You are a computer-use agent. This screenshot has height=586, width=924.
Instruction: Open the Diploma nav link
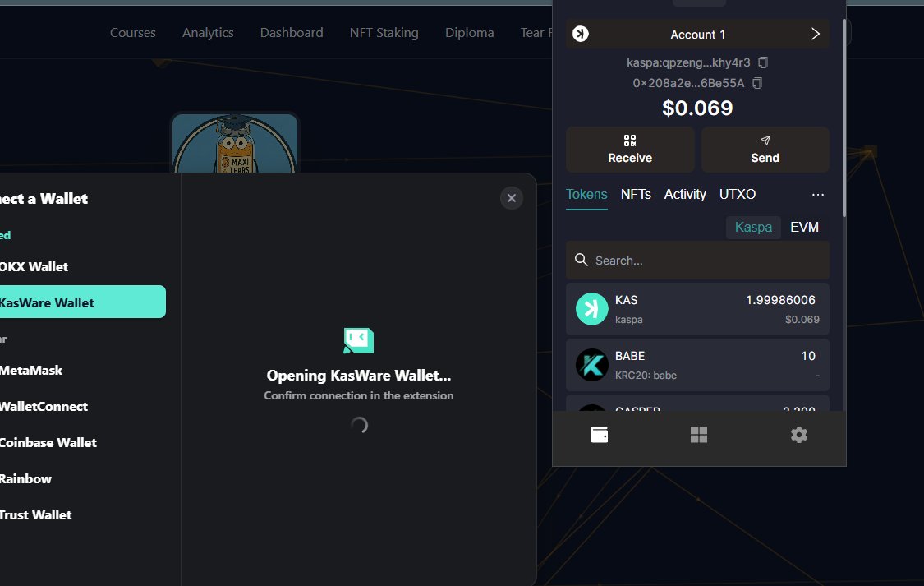(x=470, y=32)
